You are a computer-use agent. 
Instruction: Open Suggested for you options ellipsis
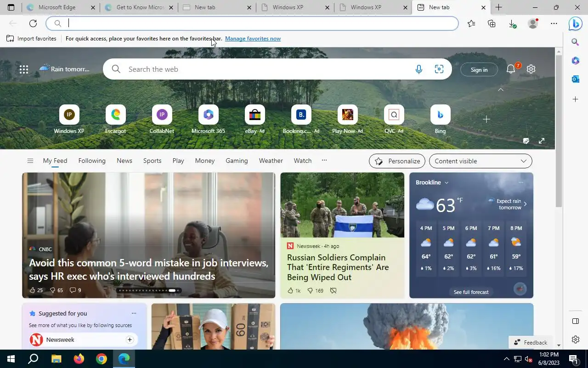tap(134, 313)
